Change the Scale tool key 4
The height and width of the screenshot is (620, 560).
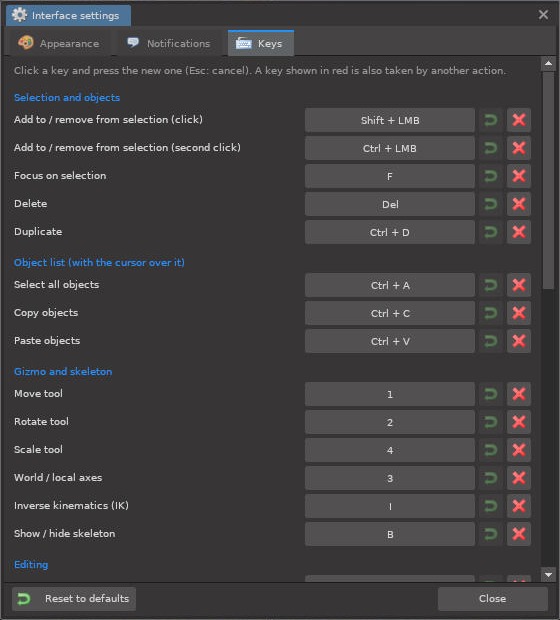tap(390, 450)
